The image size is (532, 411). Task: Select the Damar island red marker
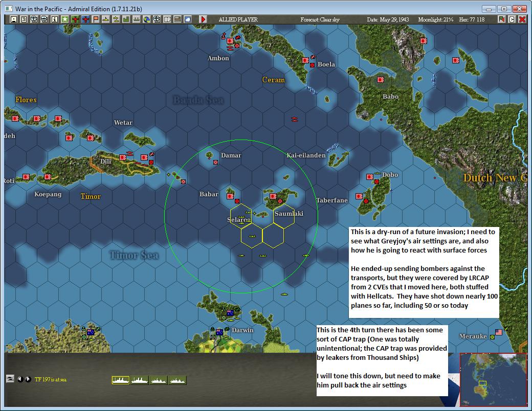point(215,163)
